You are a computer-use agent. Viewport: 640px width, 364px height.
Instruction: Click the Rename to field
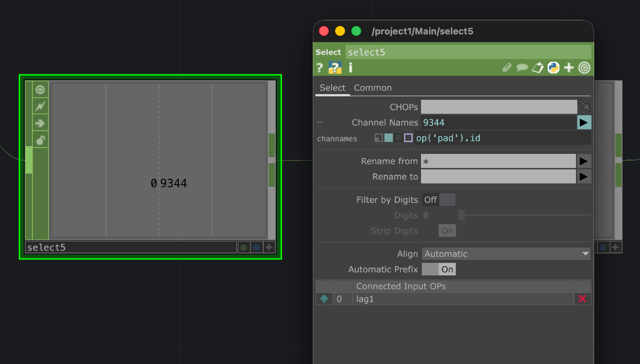pyautogui.click(x=498, y=177)
